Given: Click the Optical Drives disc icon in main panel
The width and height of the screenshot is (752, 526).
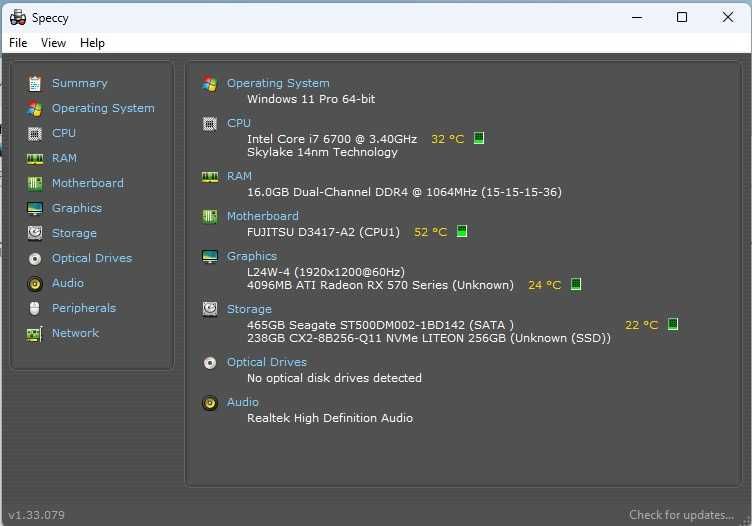Looking at the screenshot, I should (210, 362).
